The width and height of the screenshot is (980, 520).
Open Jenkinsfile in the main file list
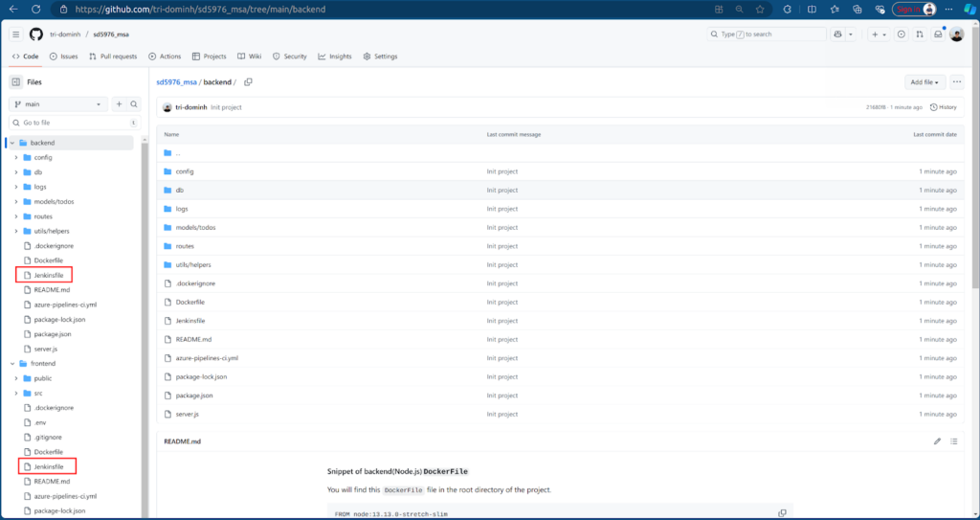click(190, 321)
